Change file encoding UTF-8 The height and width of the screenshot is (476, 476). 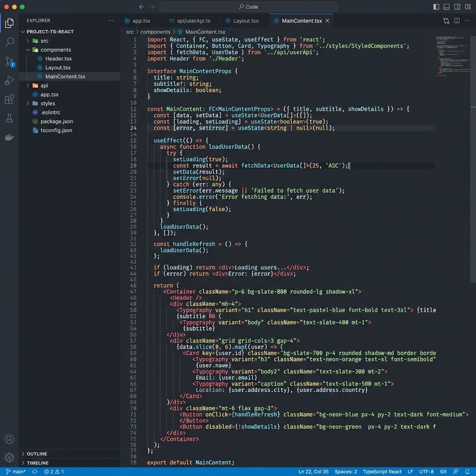pyautogui.click(x=426, y=471)
